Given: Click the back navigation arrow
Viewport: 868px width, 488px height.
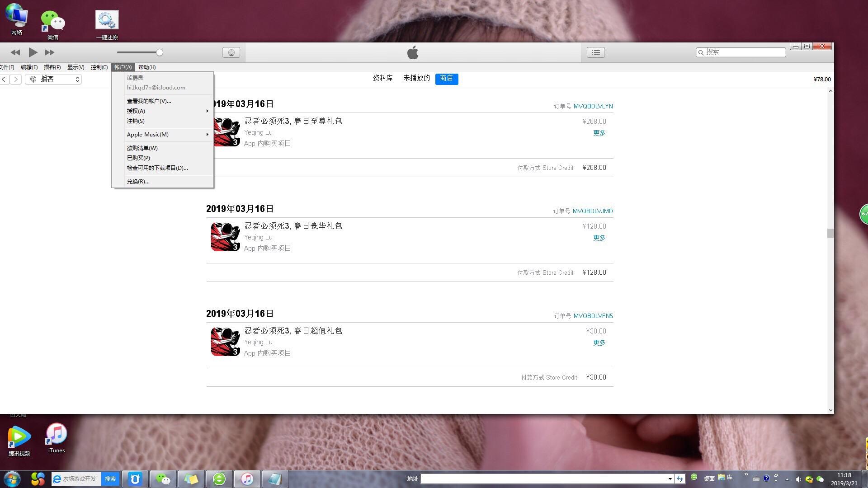Looking at the screenshot, I should click(4, 79).
